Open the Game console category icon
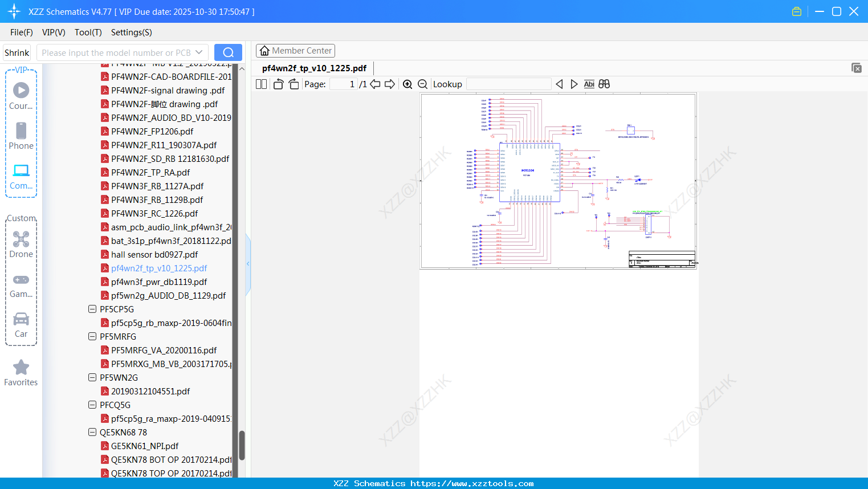 21,285
